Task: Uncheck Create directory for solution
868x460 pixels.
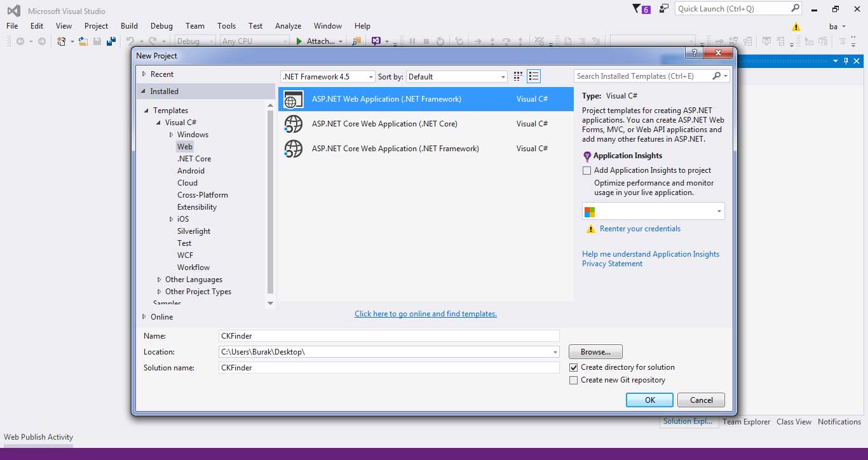Action: (574, 367)
